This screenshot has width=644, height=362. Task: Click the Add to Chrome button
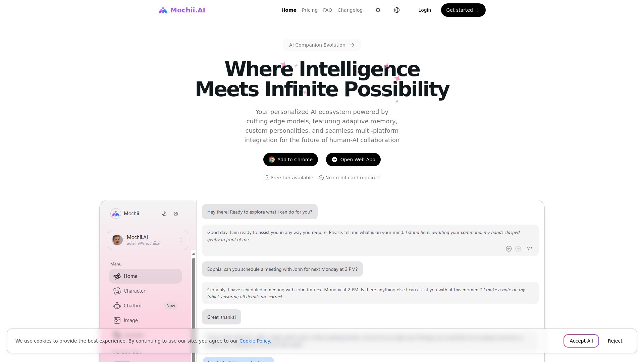(290, 160)
